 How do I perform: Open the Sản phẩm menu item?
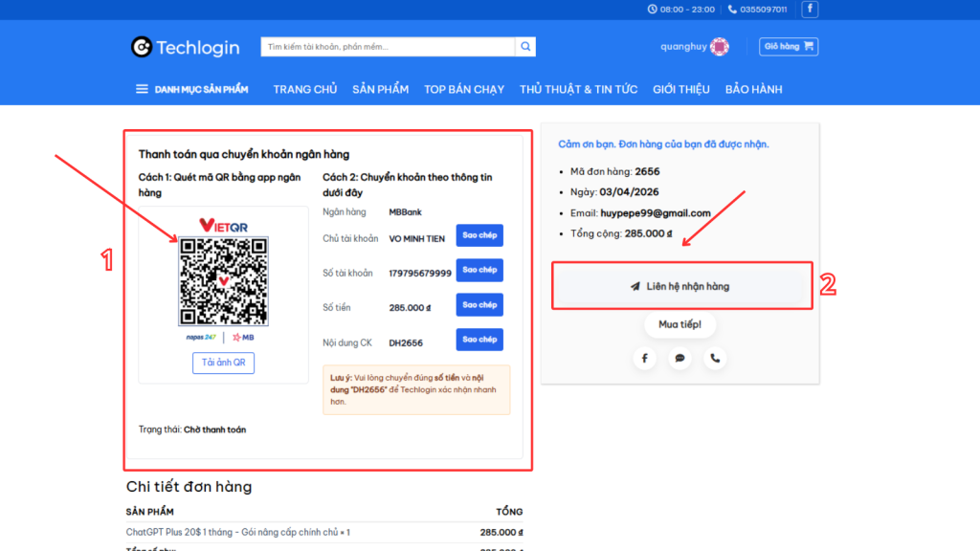tap(380, 89)
